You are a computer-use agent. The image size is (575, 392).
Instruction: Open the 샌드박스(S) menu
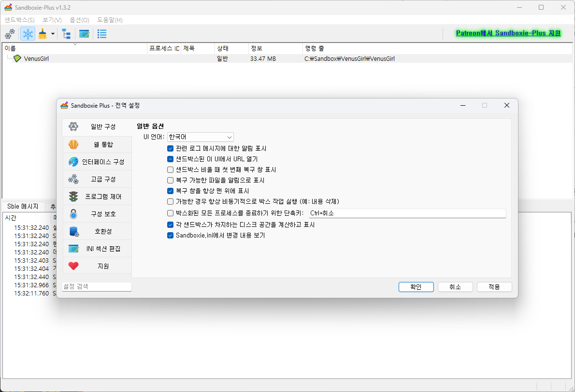point(19,20)
